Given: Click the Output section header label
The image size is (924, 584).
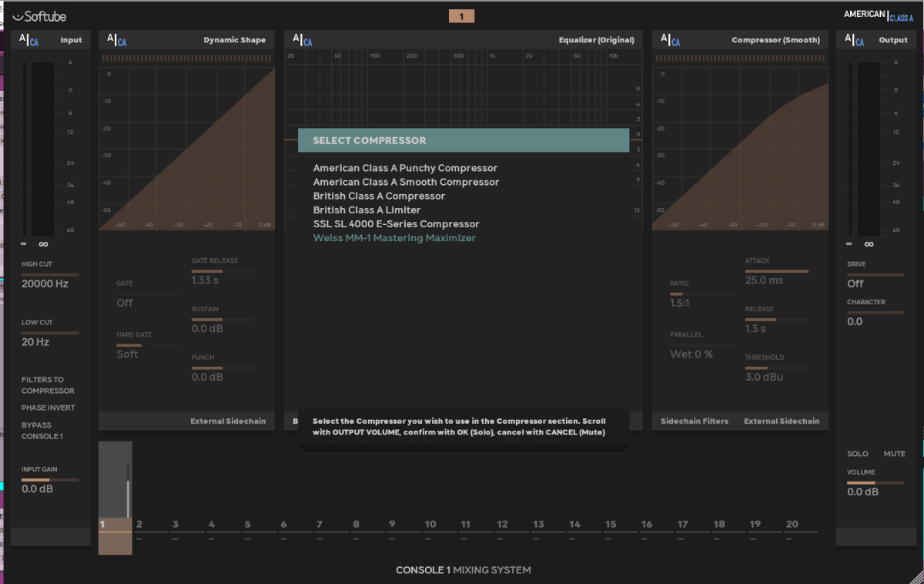Looking at the screenshot, I should (893, 40).
